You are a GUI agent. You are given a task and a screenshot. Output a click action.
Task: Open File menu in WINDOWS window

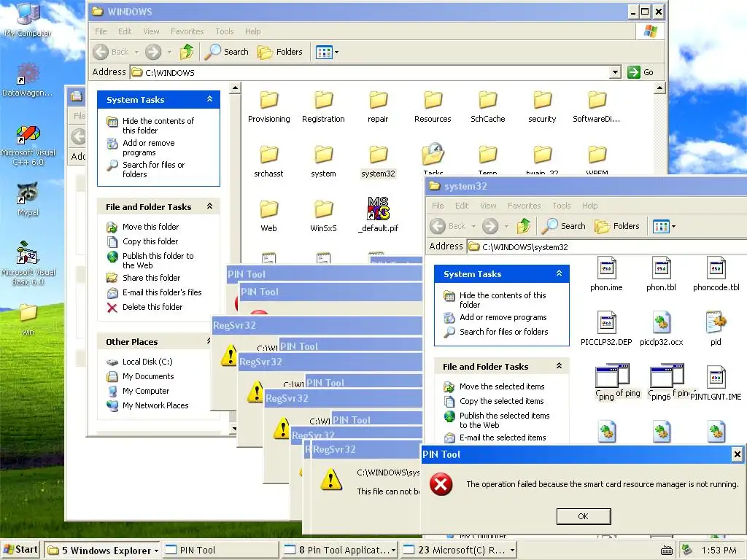(x=101, y=31)
